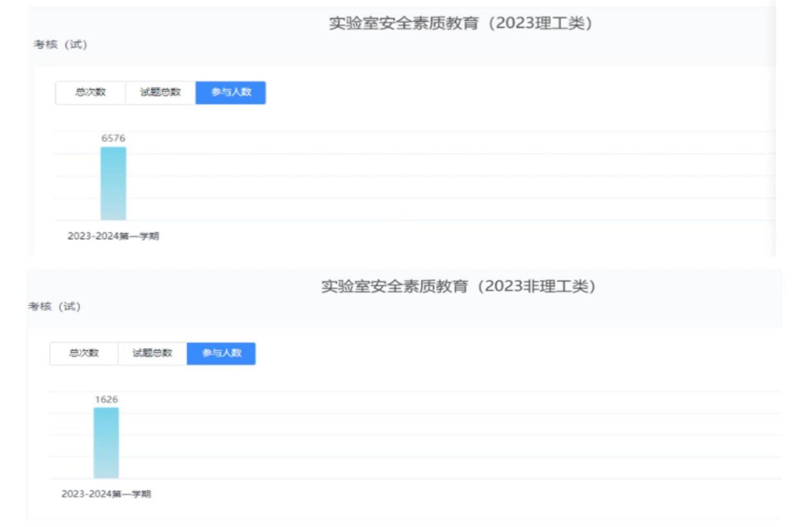This screenshot has width=812, height=527.
Task: Switch to 试题总数 tab for 2023非理工类
Action: (x=152, y=353)
